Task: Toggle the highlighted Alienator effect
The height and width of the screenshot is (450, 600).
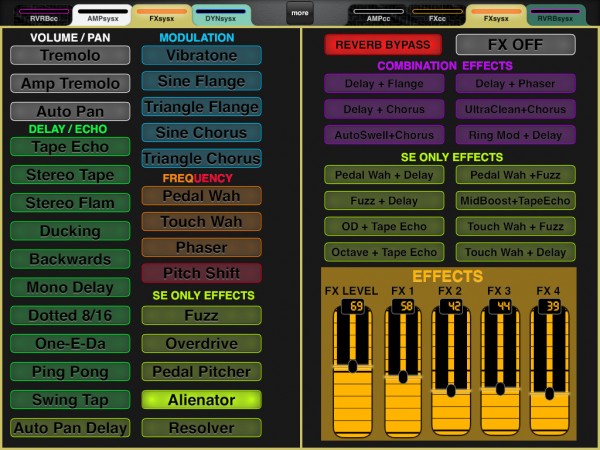Action: [202, 400]
